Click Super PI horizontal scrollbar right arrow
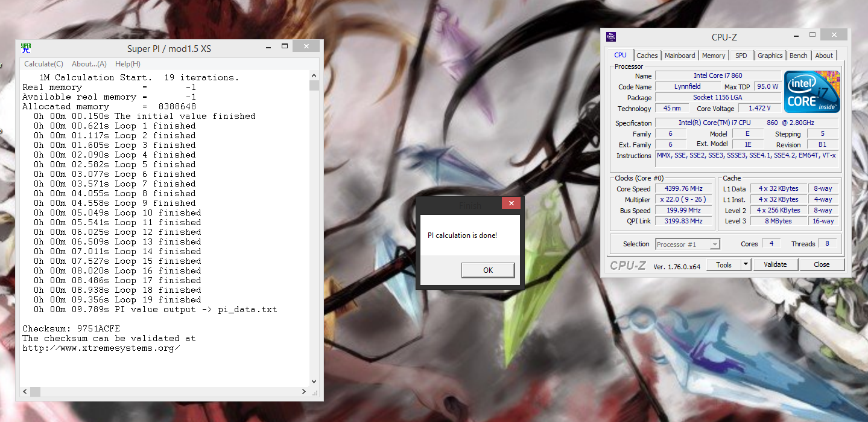Image resolution: width=868 pixels, height=422 pixels. [x=305, y=391]
